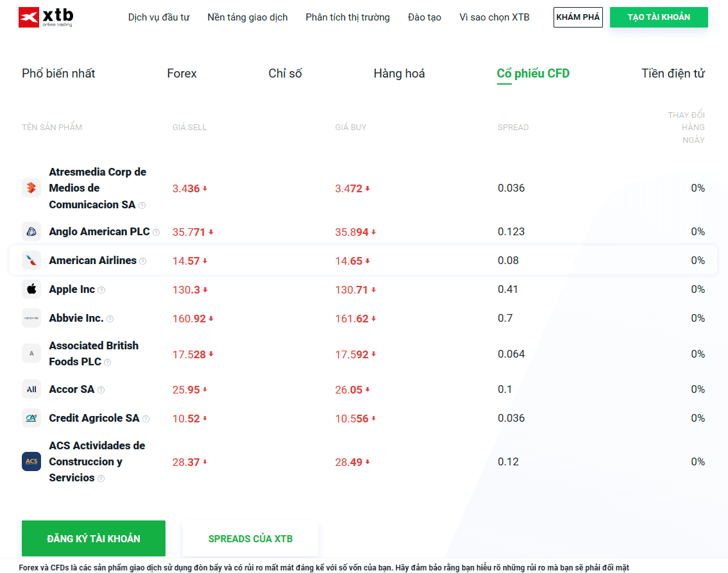Click Accor SA buy price 26.05
This screenshot has width=728, height=573.
coord(349,390)
